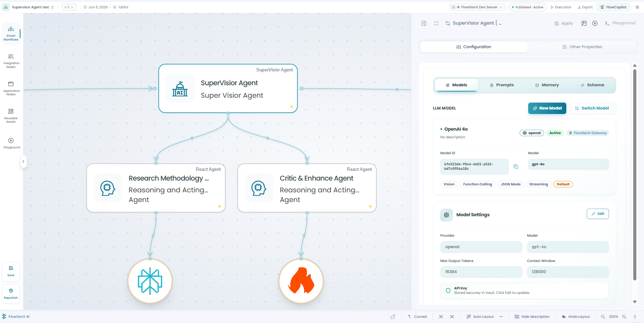The width and height of the screenshot is (644, 323).
Task: Click the JSON Mode capability tag
Action: click(x=510, y=184)
